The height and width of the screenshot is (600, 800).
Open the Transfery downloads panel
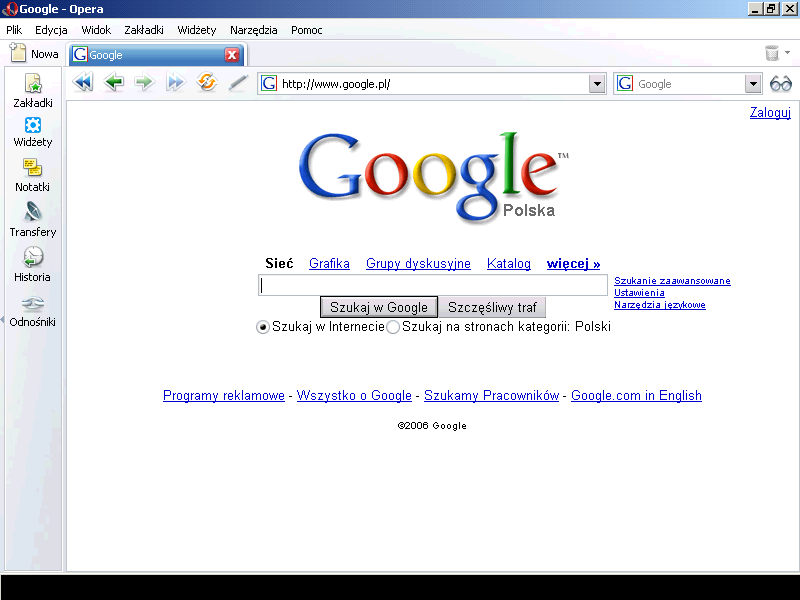click(x=33, y=220)
